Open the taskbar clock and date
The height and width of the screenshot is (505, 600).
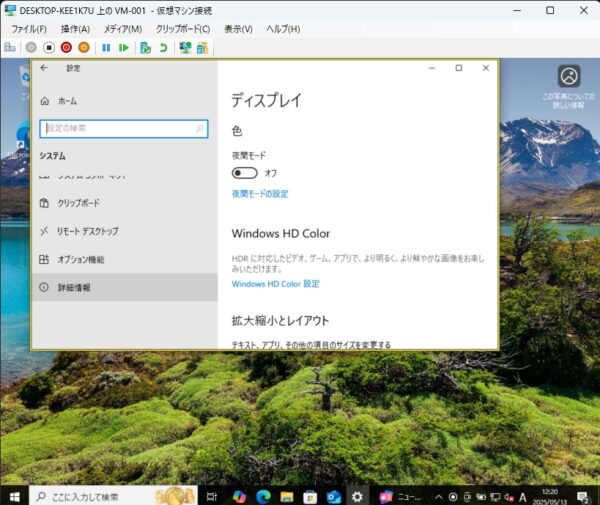(x=549, y=497)
